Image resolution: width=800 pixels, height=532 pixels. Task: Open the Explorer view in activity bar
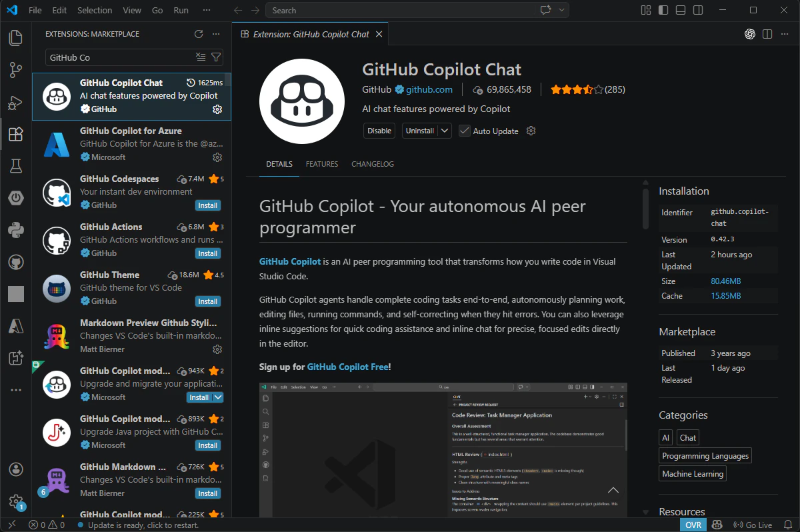click(15, 38)
